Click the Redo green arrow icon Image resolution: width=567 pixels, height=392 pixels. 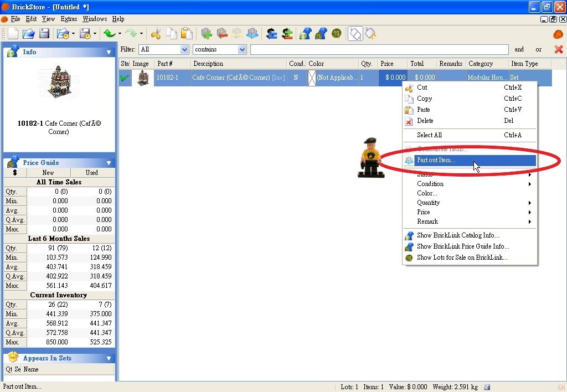[131, 34]
